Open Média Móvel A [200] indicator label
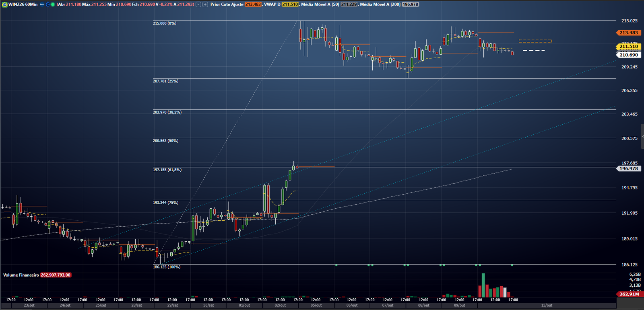 click(x=380, y=4)
